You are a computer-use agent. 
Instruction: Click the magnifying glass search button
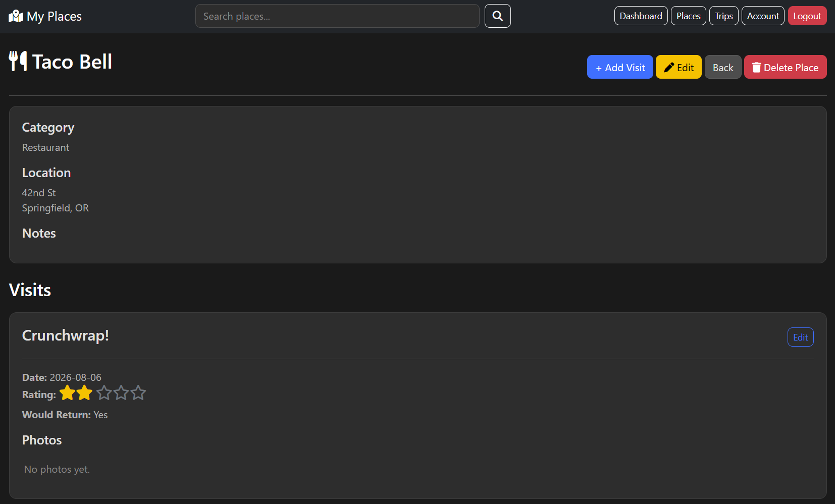[x=497, y=16]
